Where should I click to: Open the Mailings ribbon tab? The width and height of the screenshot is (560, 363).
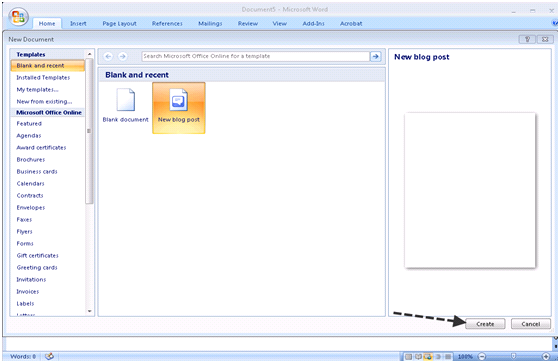(x=210, y=24)
